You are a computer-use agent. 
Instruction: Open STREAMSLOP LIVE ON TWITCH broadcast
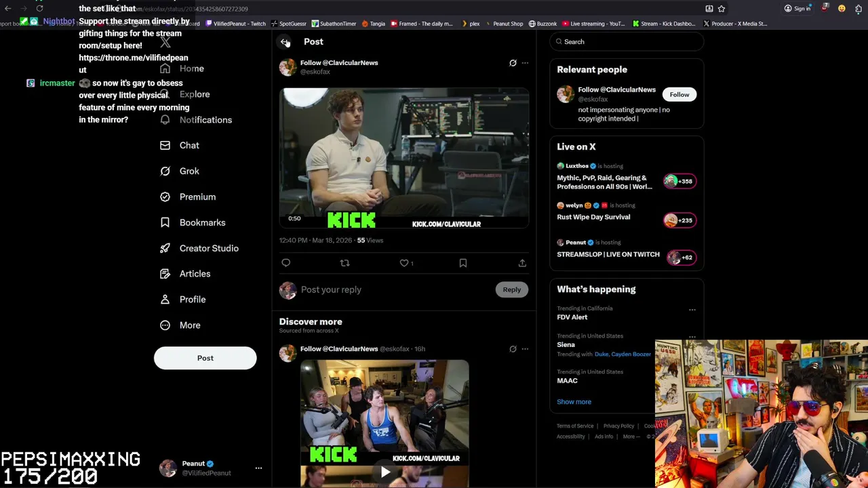608,255
